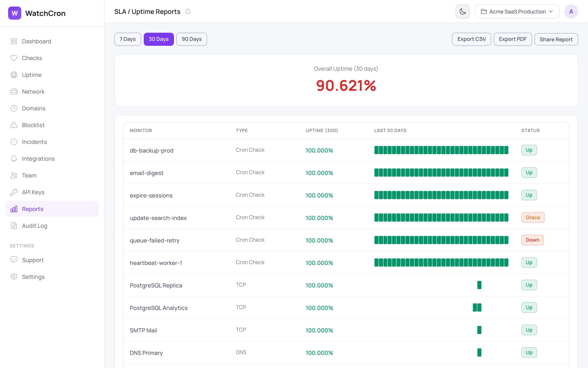The image size is (588, 368).
Task: Click queue-failed-retry 30-day uptime bars
Action: tap(441, 240)
